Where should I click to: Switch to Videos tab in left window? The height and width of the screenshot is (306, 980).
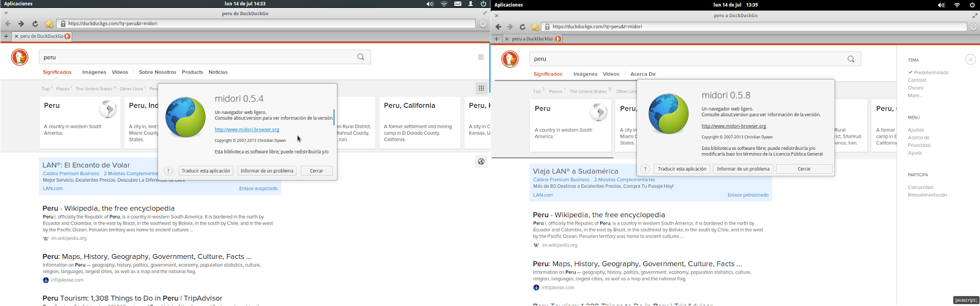(x=120, y=72)
